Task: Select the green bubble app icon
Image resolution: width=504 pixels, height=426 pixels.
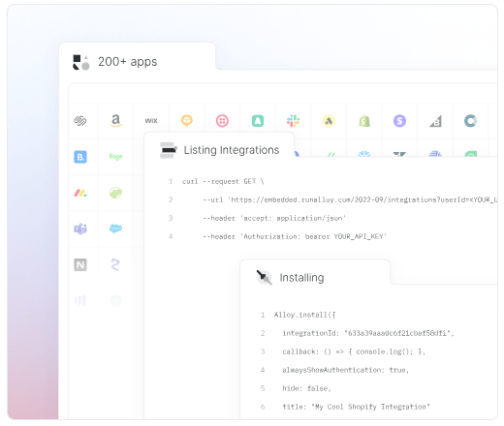Action: [x=115, y=193]
